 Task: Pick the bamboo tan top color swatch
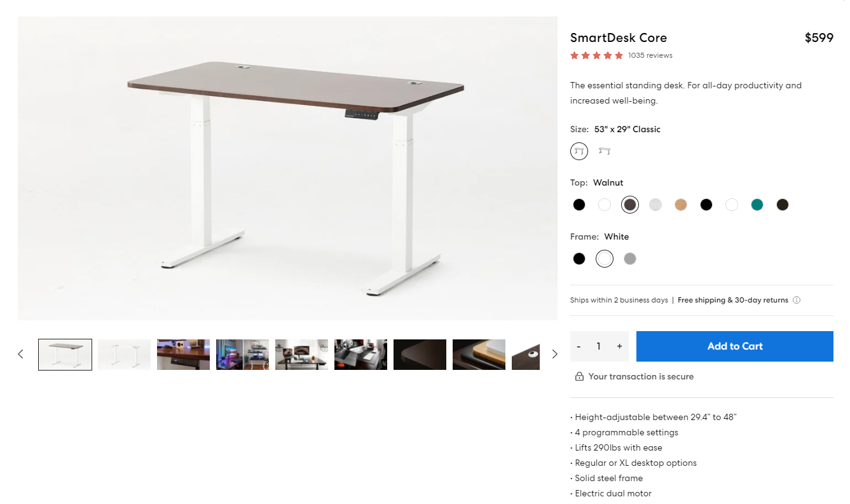(681, 205)
